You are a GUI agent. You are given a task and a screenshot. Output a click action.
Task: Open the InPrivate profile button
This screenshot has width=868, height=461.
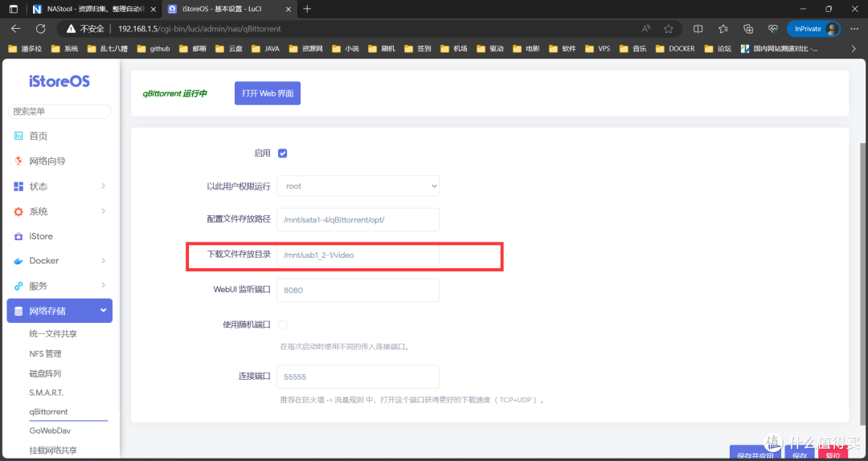coord(813,29)
